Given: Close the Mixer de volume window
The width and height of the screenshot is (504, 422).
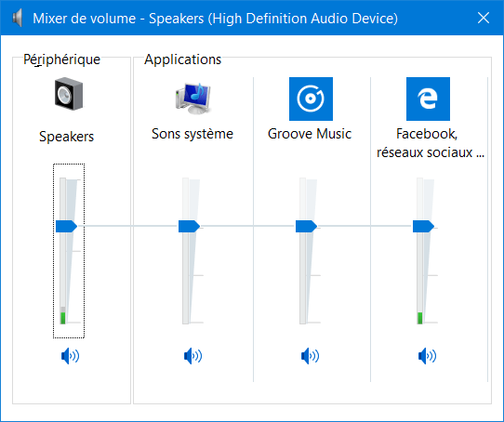Looking at the screenshot, I should (x=484, y=18).
